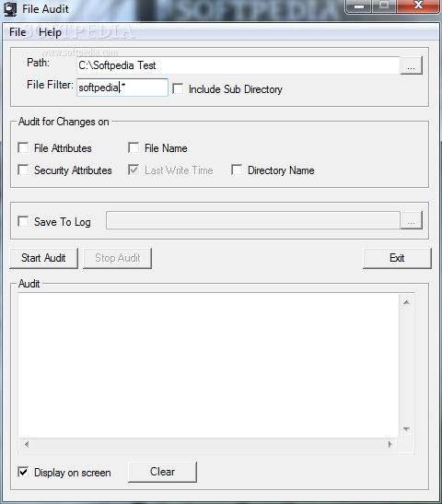Click the File Audit title bar icon
The width and height of the screenshot is (442, 504).
10,9
